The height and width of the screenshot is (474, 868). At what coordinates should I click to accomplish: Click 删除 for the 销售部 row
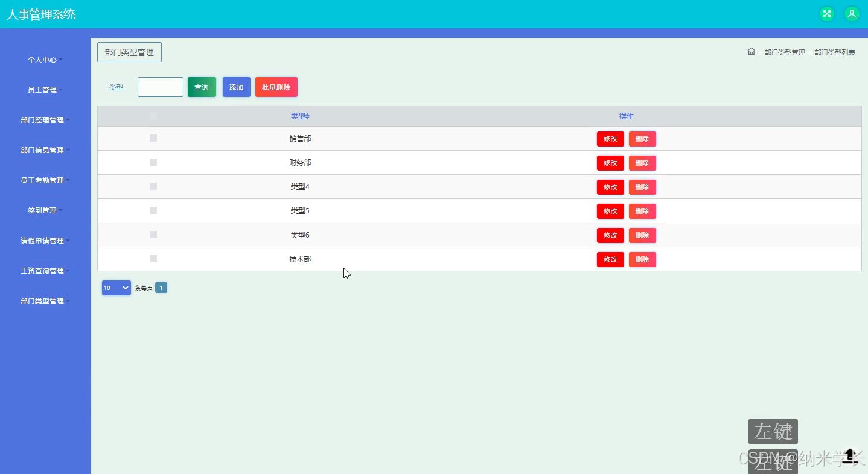pos(642,139)
